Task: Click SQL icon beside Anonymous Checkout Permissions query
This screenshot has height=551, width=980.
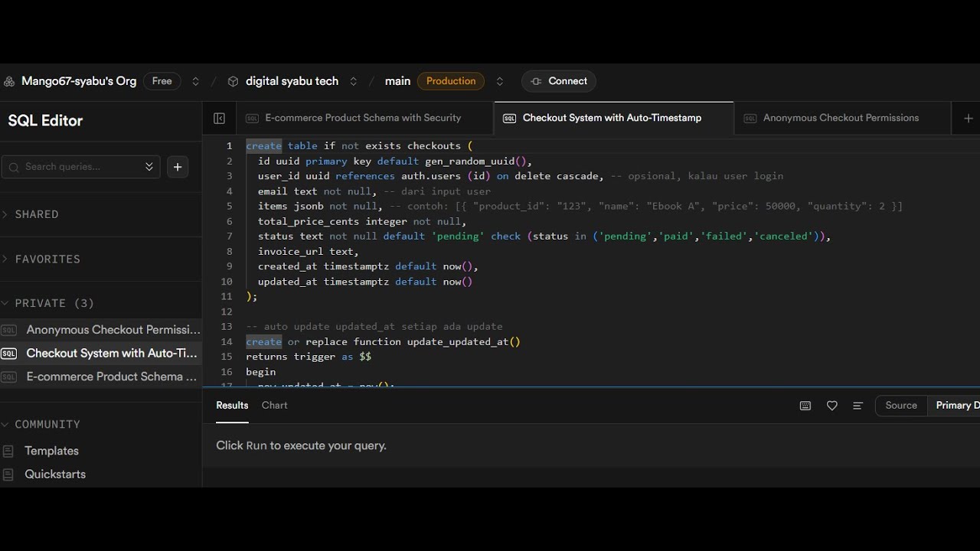Action: (x=9, y=331)
